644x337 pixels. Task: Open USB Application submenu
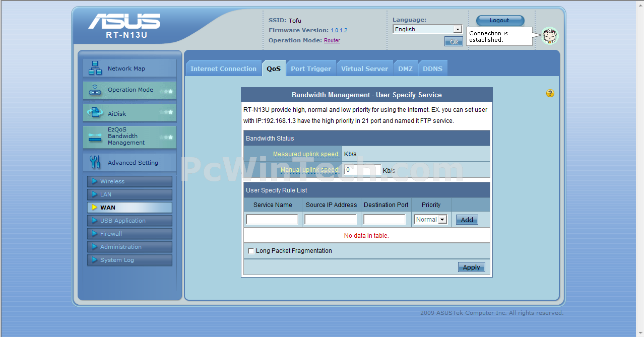[130, 221]
